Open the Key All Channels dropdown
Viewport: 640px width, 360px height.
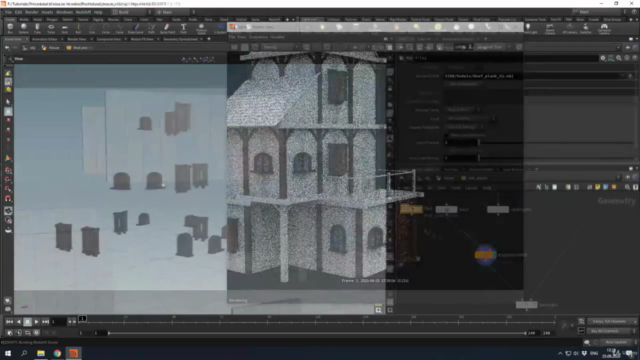(612, 331)
